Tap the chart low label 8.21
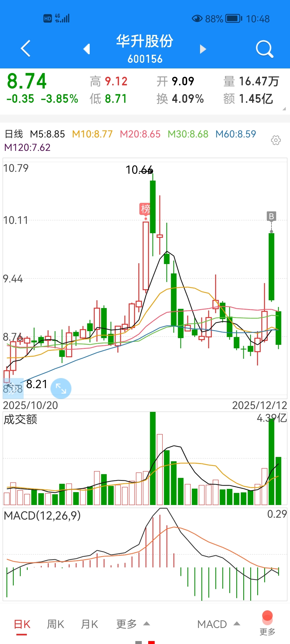The image size is (290, 644). (x=37, y=384)
